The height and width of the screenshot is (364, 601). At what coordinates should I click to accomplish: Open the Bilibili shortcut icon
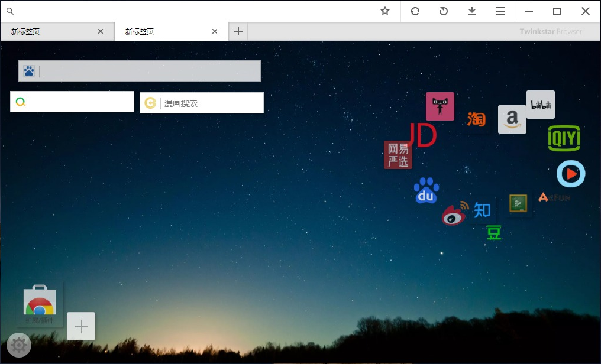click(540, 105)
